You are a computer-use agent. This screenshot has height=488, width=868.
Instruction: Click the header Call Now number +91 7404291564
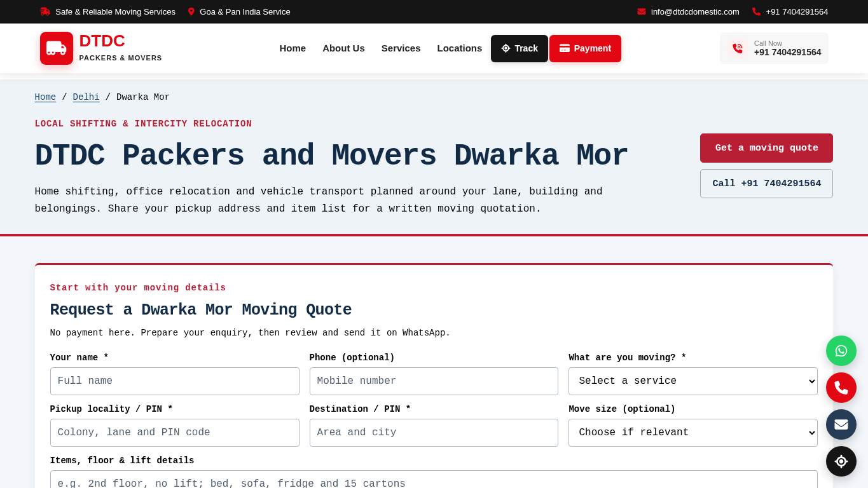point(787,53)
